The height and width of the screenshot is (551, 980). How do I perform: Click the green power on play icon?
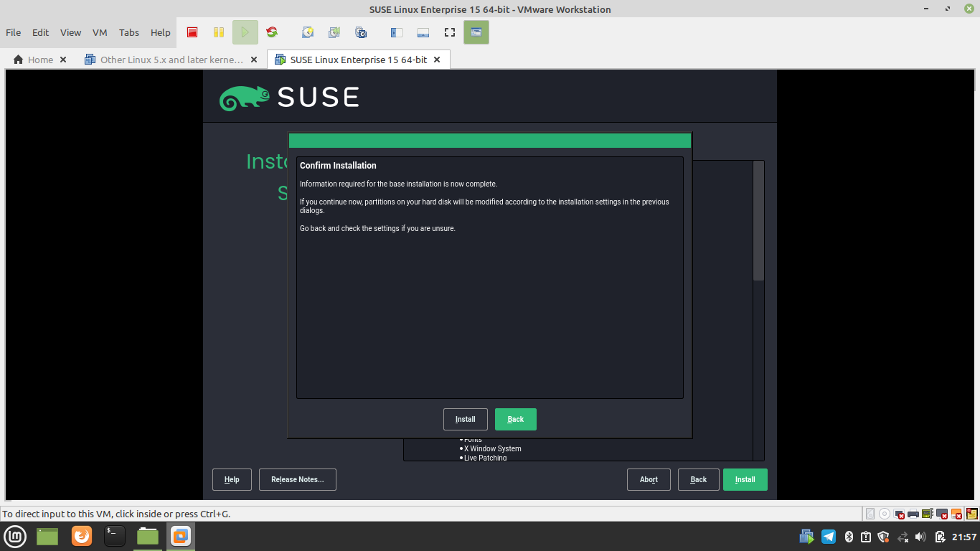[245, 32]
